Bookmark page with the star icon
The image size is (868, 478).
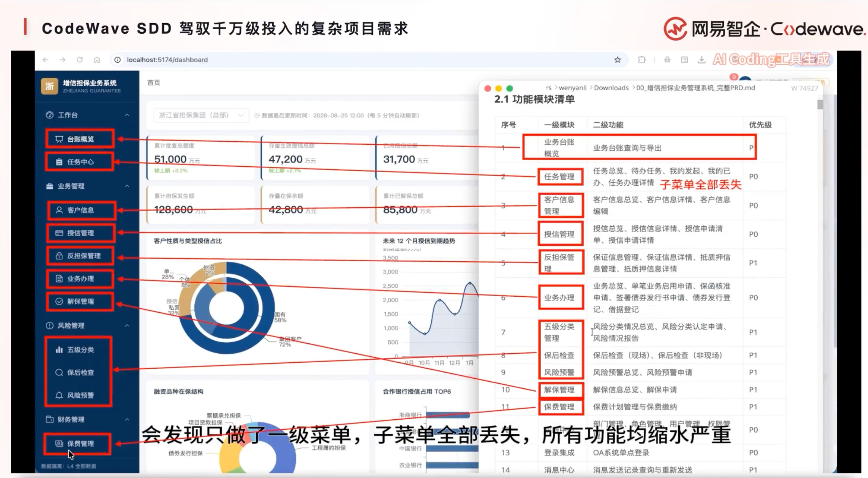coord(617,60)
